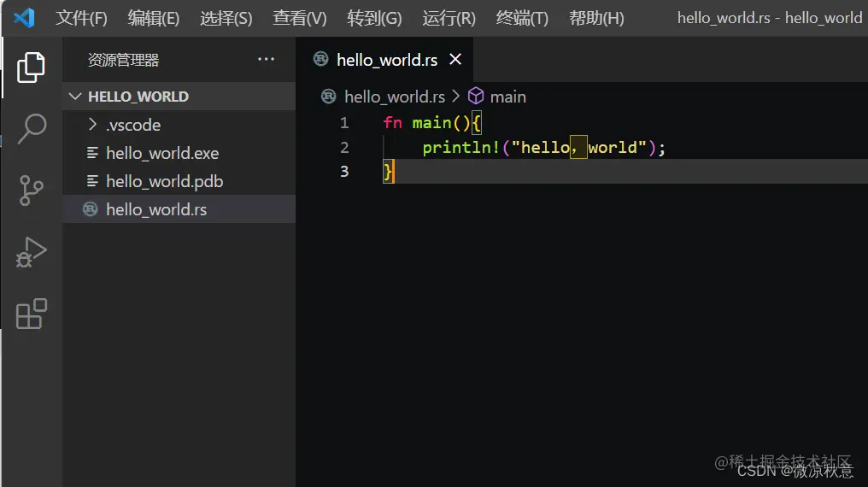Expand the .vscode folder
Viewport: 868px width, 487px height.
coord(92,125)
